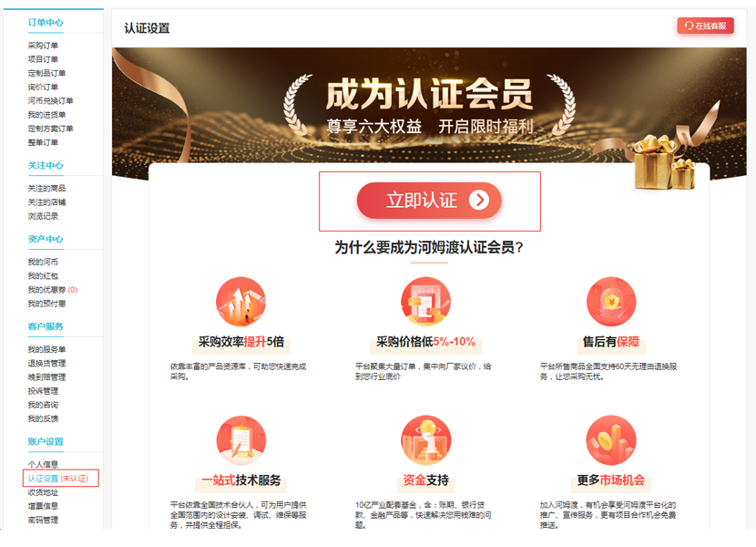756x547 pixels.
Task: Open 认证设置 (未认证) sidebar item
Action: (x=58, y=479)
